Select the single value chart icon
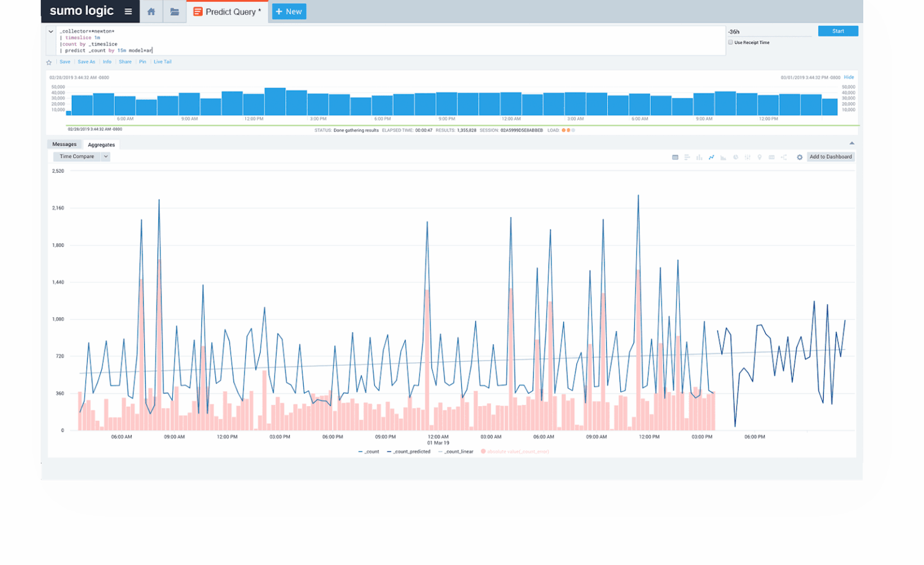The height and width of the screenshot is (565, 924). (x=771, y=157)
